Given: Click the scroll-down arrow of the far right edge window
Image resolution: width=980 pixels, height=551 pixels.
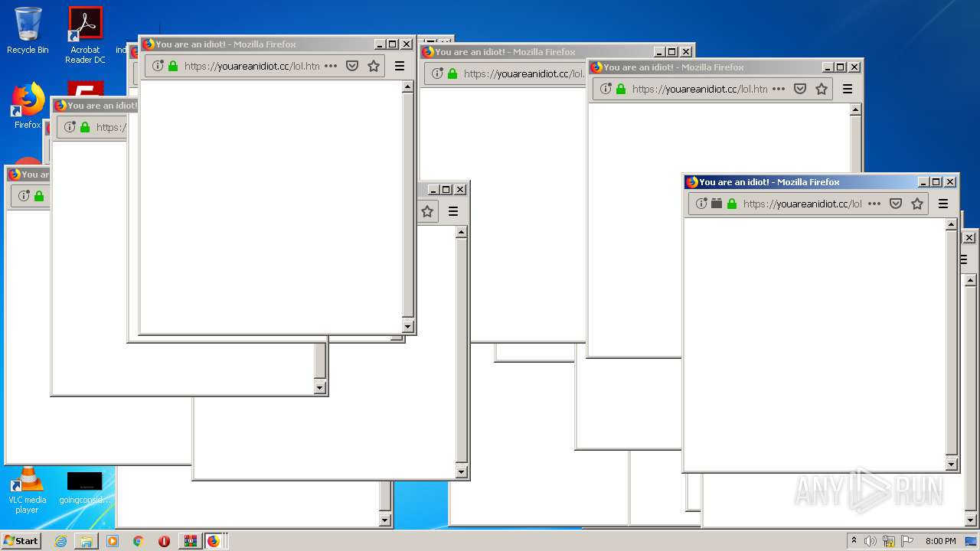Looking at the screenshot, I should pyautogui.click(x=971, y=520).
